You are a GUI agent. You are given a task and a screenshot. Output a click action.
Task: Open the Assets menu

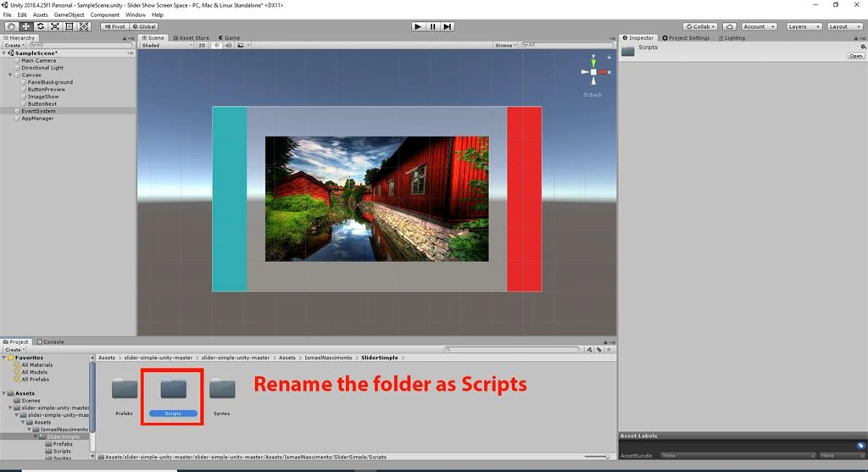click(41, 15)
